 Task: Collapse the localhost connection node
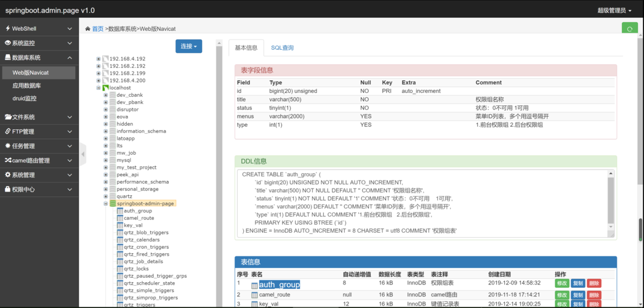[99, 88]
